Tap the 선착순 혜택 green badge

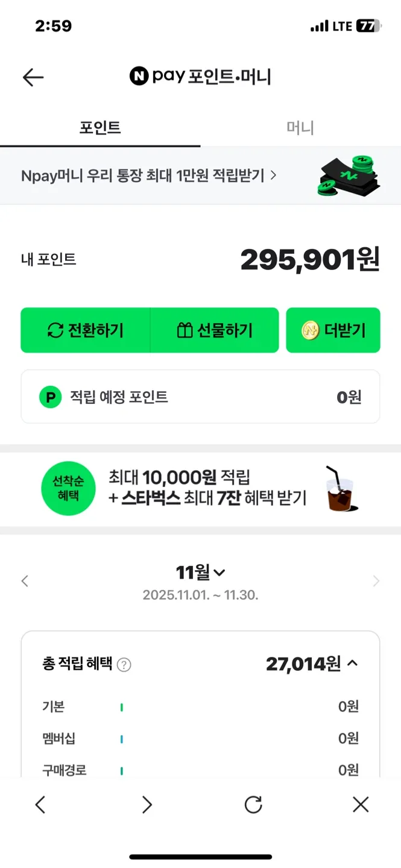click(x=68, y=489)
